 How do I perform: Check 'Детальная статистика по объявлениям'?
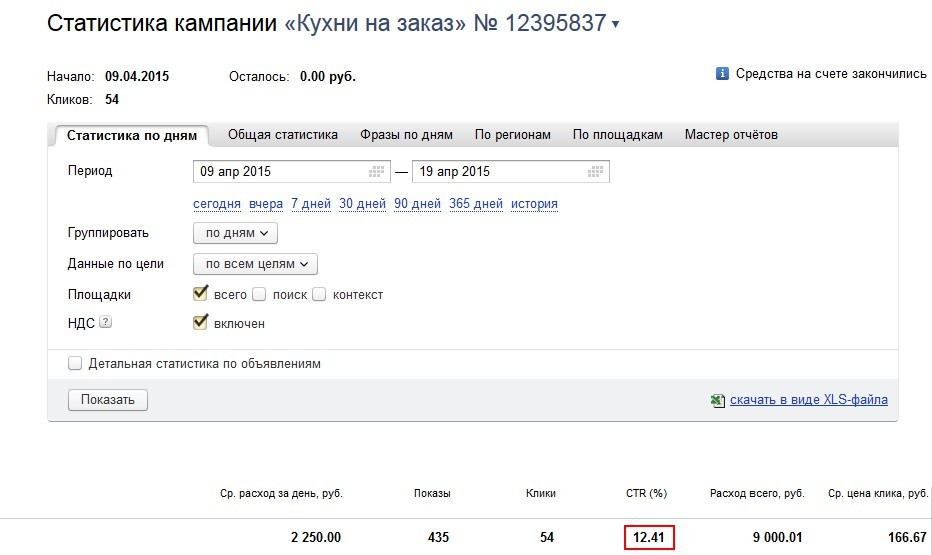pos(75,364)
